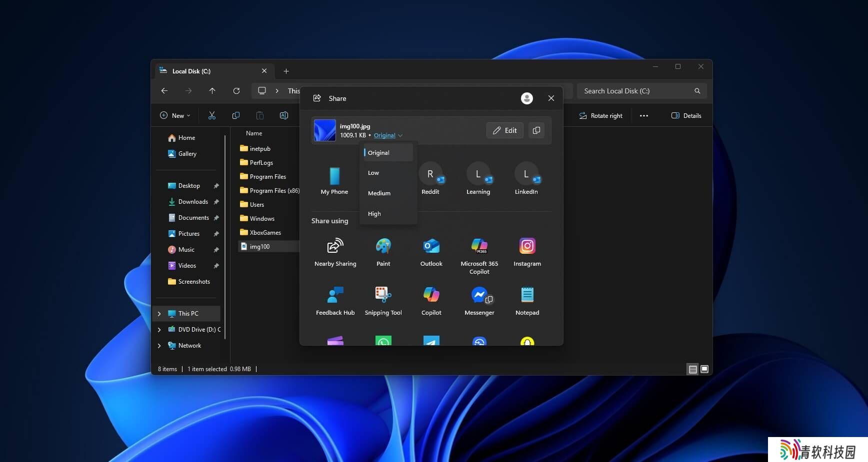The height and width of the screenshot is (462, 868).
Task: Toggle the Details pane button
Action: pyautogui.click(x=686, y=116)
